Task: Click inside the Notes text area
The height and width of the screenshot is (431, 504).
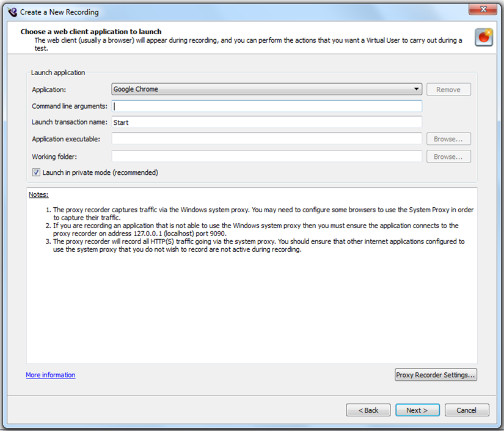Action: 251,306
